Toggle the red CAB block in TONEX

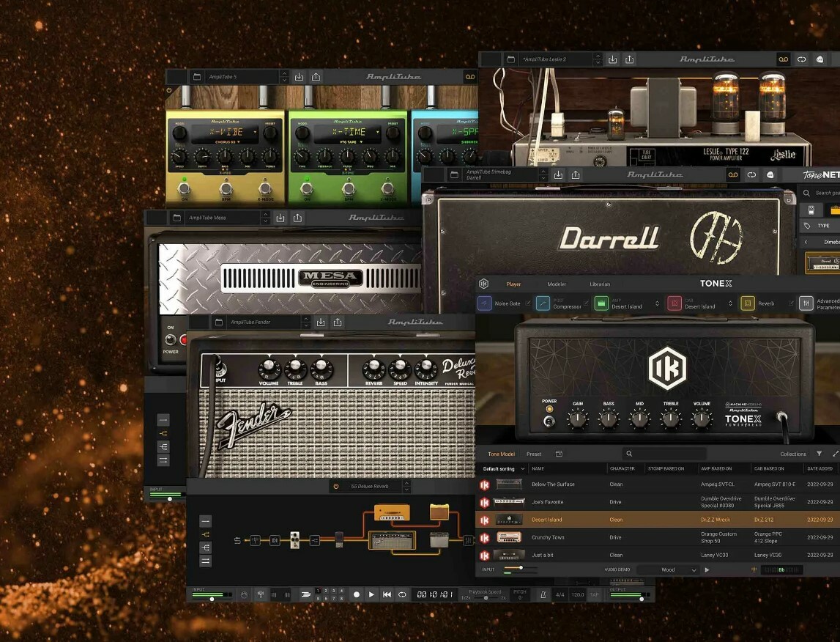(x=674, y=303)
